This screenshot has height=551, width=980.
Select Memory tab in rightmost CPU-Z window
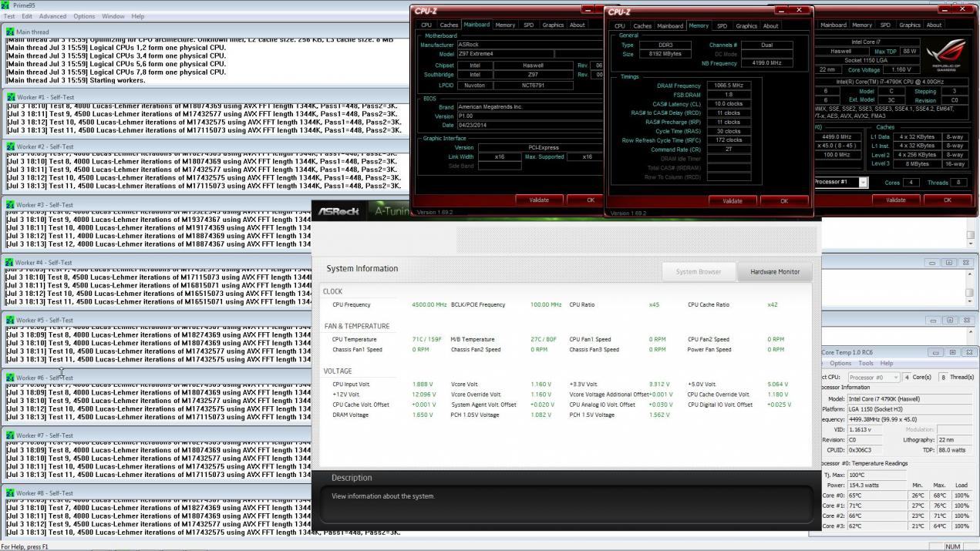point(862,25)
